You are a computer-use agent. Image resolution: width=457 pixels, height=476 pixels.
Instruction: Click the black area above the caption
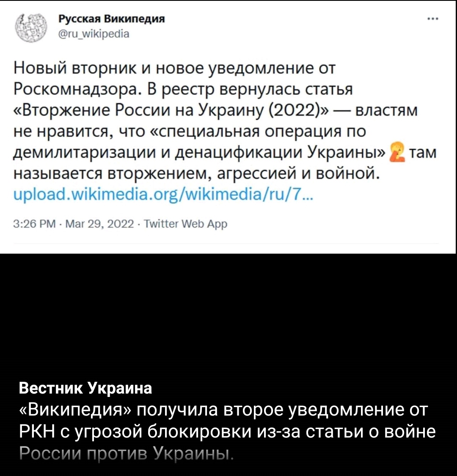[228, 316]
